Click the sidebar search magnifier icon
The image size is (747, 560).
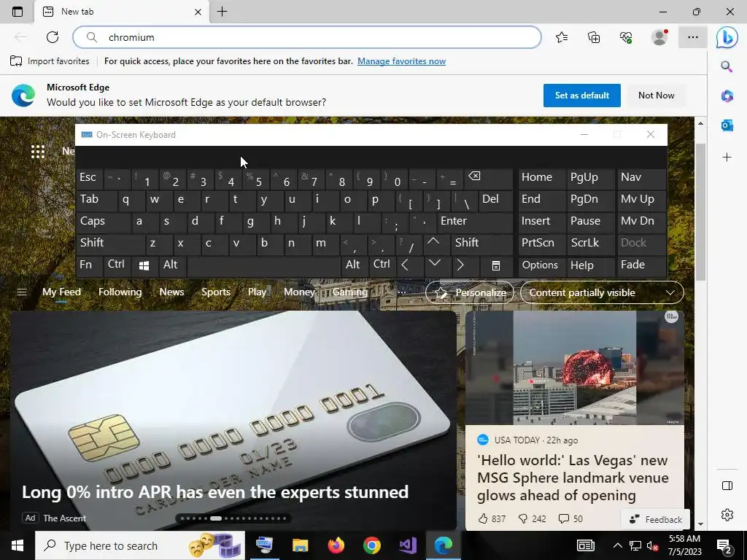tap(727, 66)
